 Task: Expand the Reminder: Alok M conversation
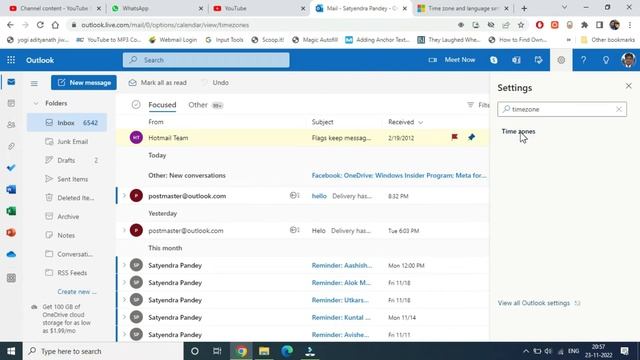tap(124, 282)
